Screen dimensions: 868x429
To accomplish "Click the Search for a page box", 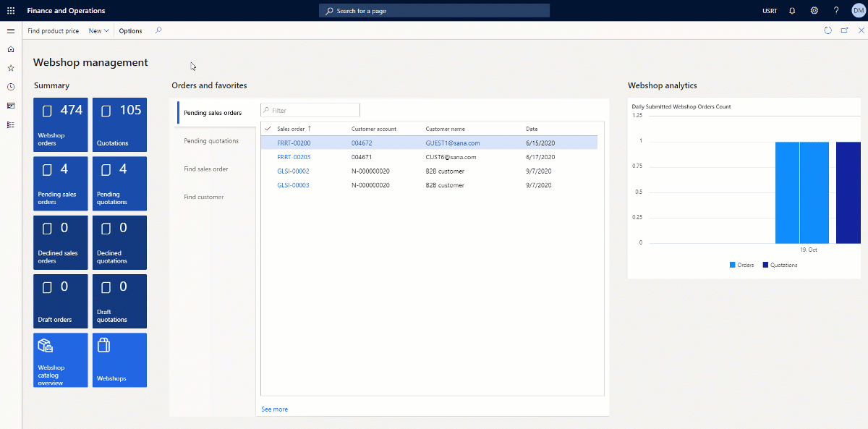I will 434,11.
